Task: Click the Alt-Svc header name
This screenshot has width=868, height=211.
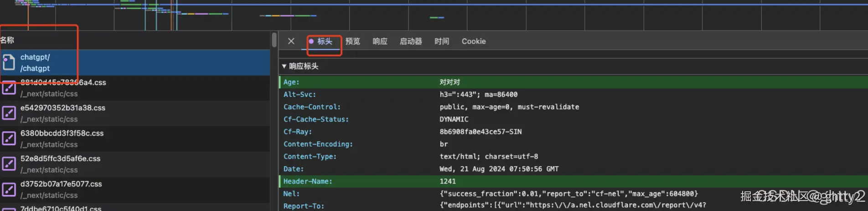Action: (300, 95)
